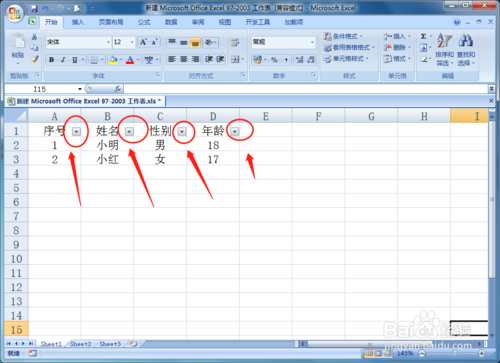Toggle center text alignment
This screenshot has height=363, width=500.
pyautogui.click(x=184, y=59)
